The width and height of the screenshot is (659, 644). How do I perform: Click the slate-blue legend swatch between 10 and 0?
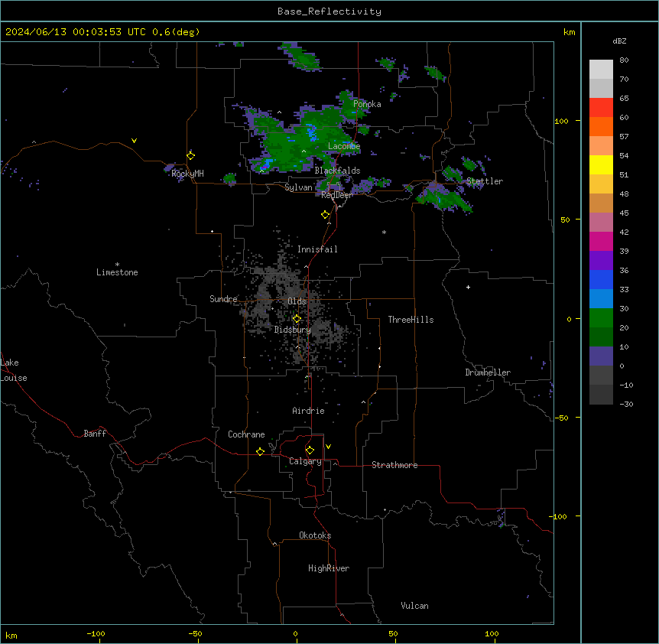tap(601, 356)
